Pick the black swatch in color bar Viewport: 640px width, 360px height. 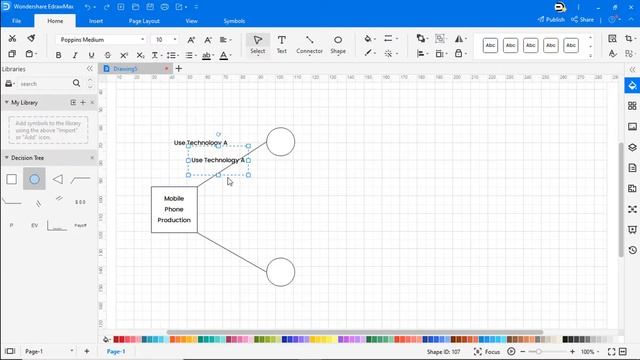click(x=565, y=340)
